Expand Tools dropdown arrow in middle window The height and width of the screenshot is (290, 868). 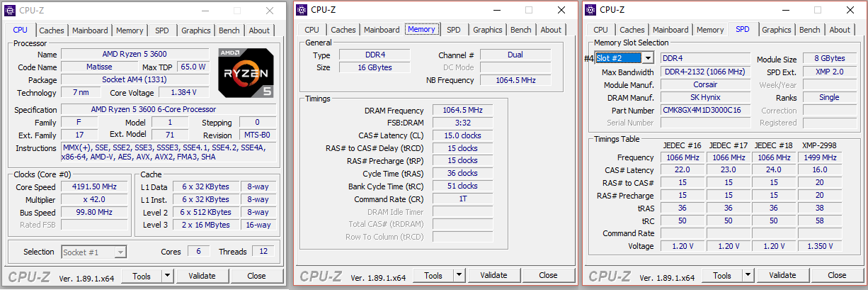point(459,275)
